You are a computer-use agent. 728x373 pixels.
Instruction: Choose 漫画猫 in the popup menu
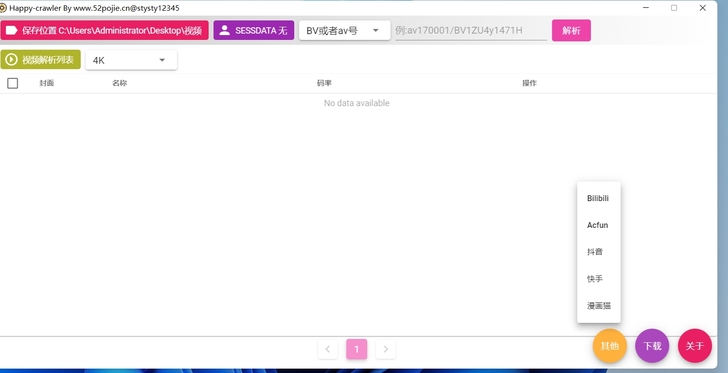(x=598, y=306)
